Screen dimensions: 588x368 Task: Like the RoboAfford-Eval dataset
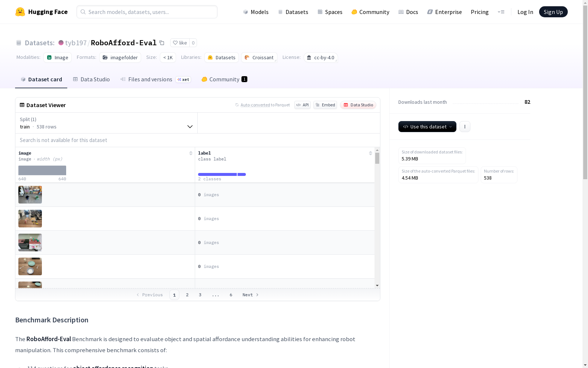(180, 43)
